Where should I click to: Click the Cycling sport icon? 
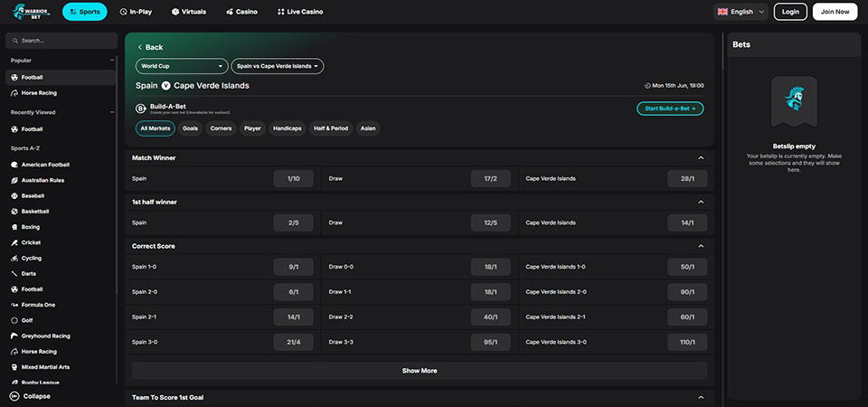coord(14,258)
